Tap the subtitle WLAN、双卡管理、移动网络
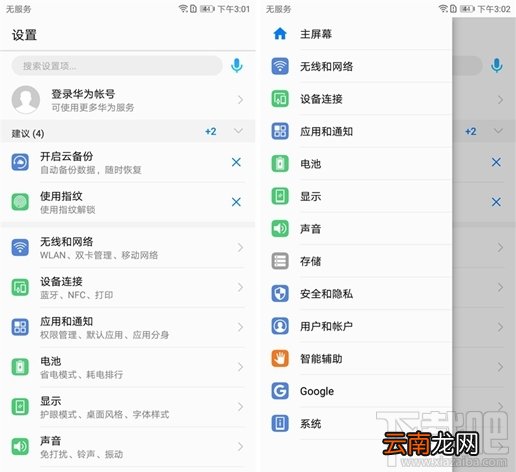 tap(99, 255)
